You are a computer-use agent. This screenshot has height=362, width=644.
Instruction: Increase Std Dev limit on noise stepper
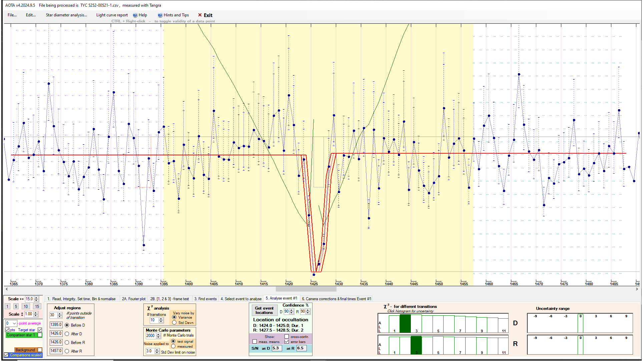(157, 350)
